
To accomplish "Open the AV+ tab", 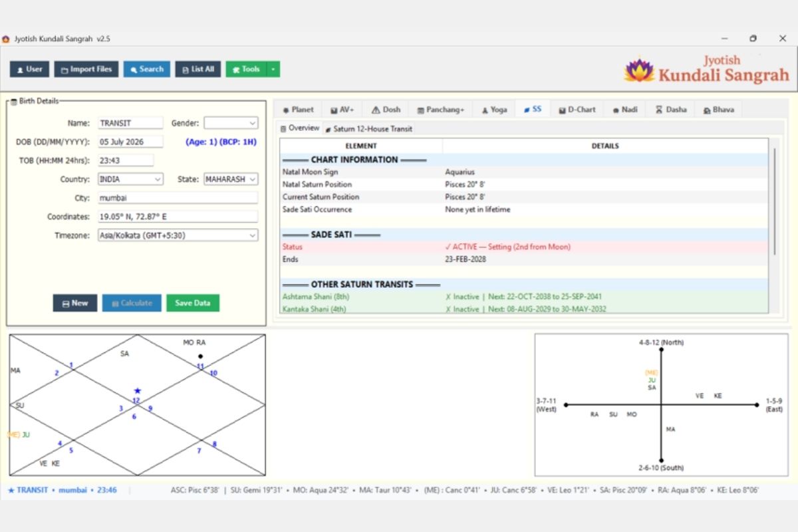I will click(342, 110).
